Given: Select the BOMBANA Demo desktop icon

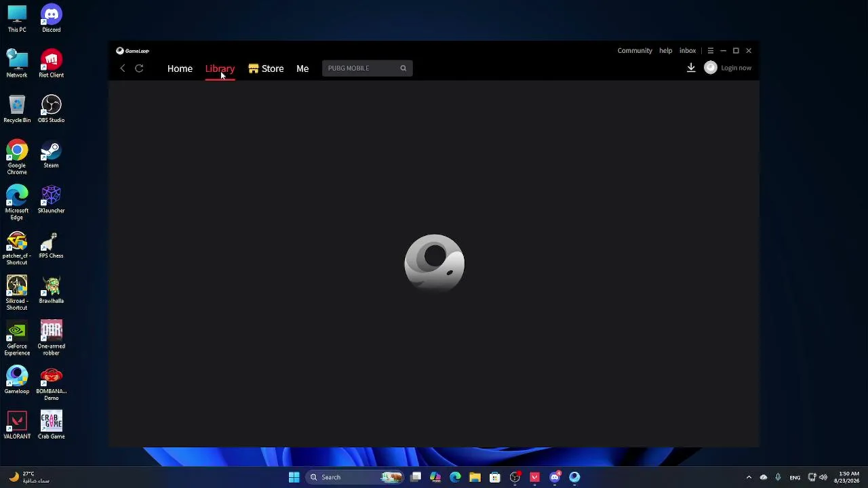Looking at the screenshot, I should 51,384.
